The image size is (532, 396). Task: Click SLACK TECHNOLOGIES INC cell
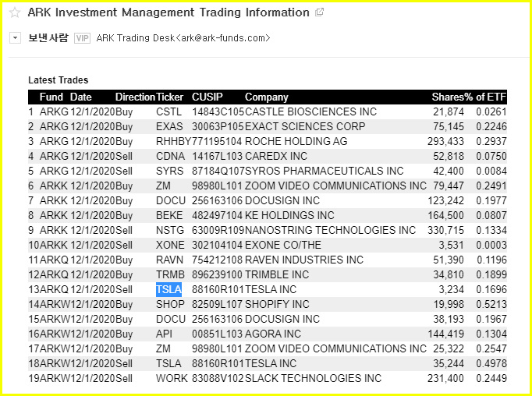click(313, 378)
